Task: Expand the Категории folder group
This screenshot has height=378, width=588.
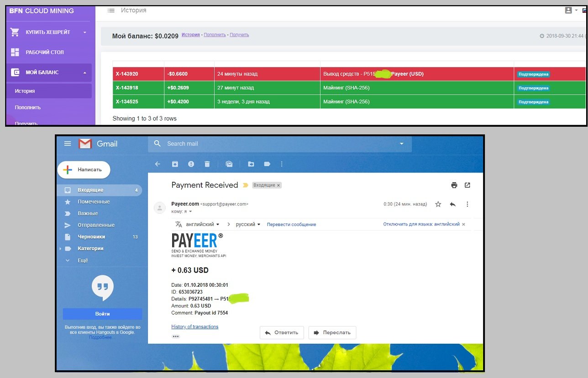Action: coord(60,249)
